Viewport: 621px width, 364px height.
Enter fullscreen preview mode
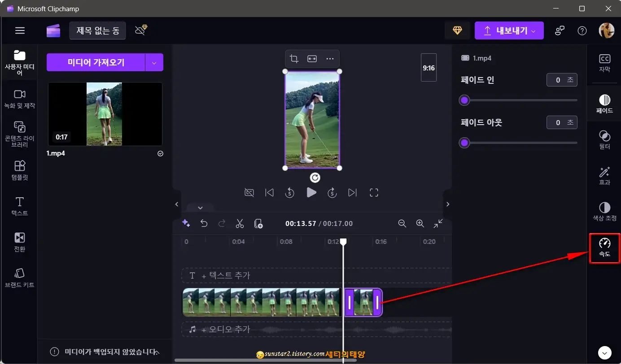374,192
